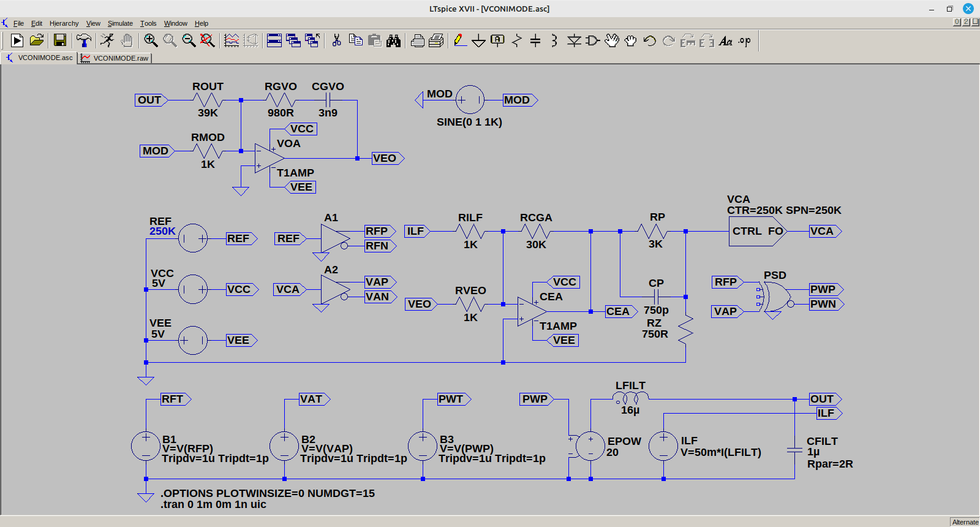Screen dimensions: 980x527
Task: Select the .OPTIONS PLOTWINSIZE directive text
Action: (268, 493)
